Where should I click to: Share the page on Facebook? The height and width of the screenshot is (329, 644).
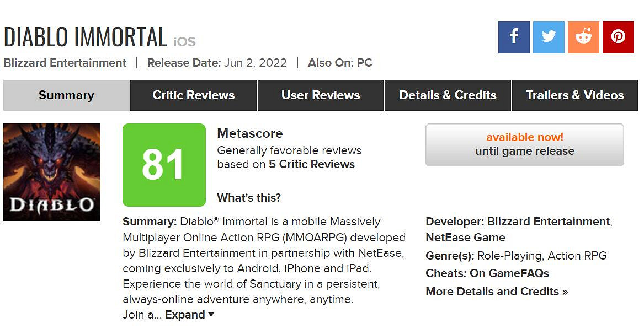tap(514, 37)
